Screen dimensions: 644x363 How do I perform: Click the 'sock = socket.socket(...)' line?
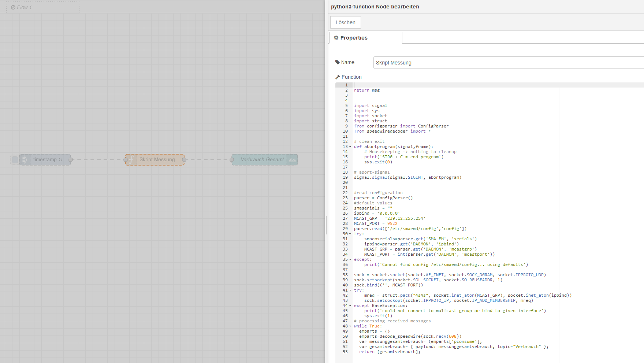(450, 275)
